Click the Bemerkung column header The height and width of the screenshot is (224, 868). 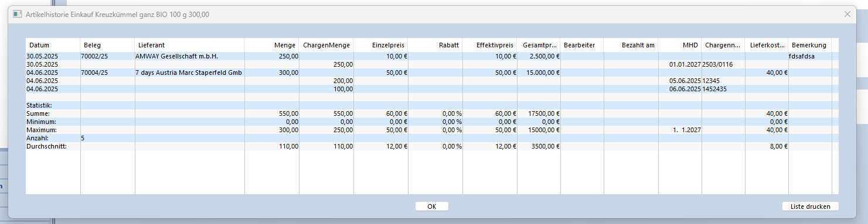pos(810,45)
